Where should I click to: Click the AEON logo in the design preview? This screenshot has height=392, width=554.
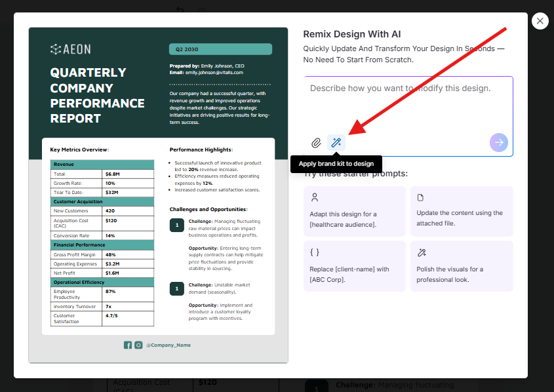tap(71, 49)
